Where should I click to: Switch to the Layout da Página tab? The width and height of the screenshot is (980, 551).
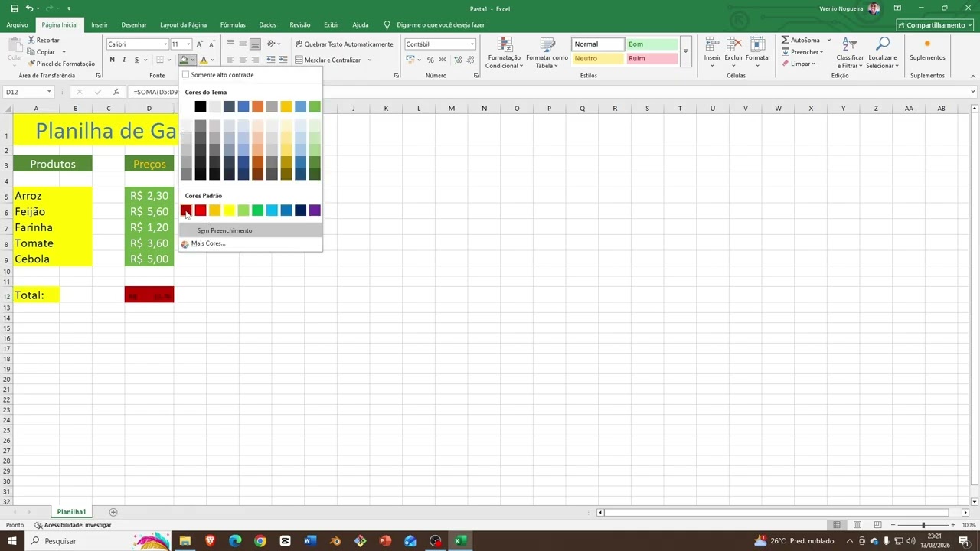pos(183,24)
